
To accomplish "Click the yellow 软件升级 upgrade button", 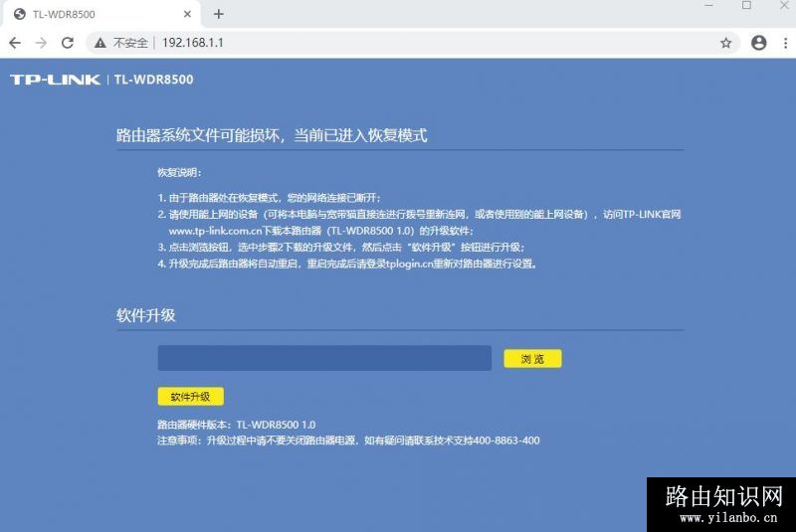I will (x=190, y=397).
